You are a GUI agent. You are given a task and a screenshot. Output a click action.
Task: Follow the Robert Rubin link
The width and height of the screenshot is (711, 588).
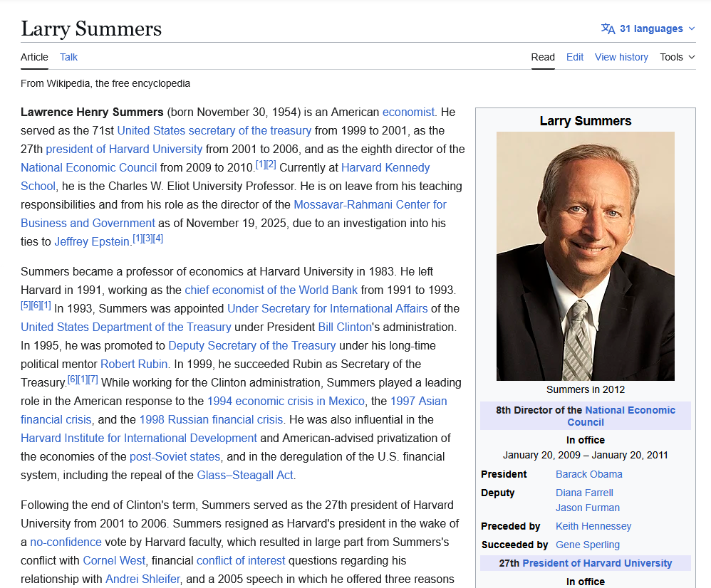[134, 364]
